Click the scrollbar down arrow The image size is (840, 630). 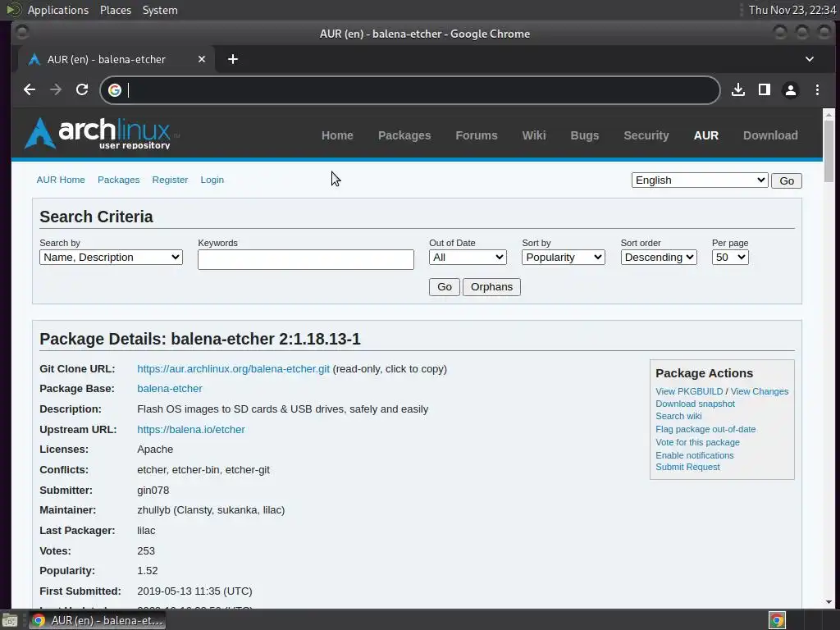click(829, 602)
